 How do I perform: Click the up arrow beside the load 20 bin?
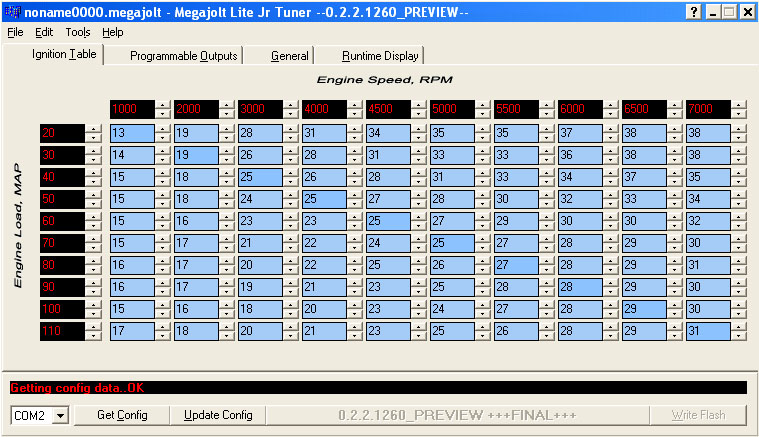click(x=93, y=129)
